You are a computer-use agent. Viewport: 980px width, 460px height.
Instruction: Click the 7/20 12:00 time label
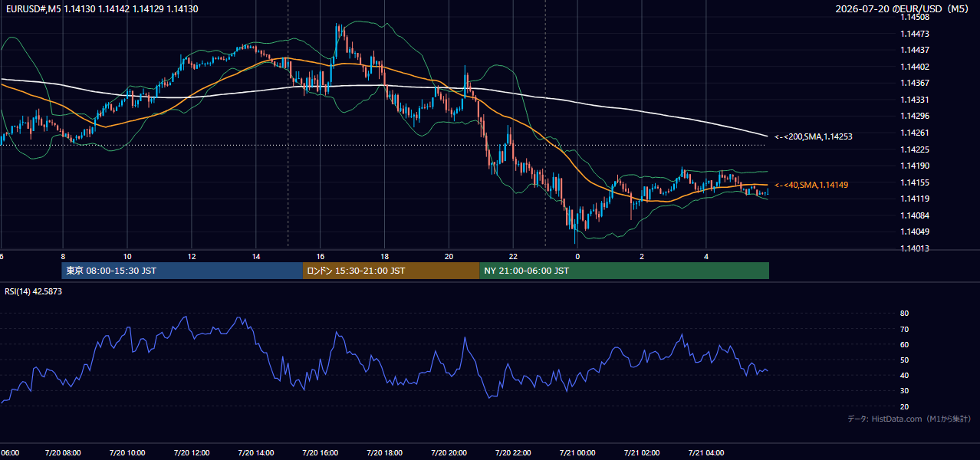(x=192, y=453)
